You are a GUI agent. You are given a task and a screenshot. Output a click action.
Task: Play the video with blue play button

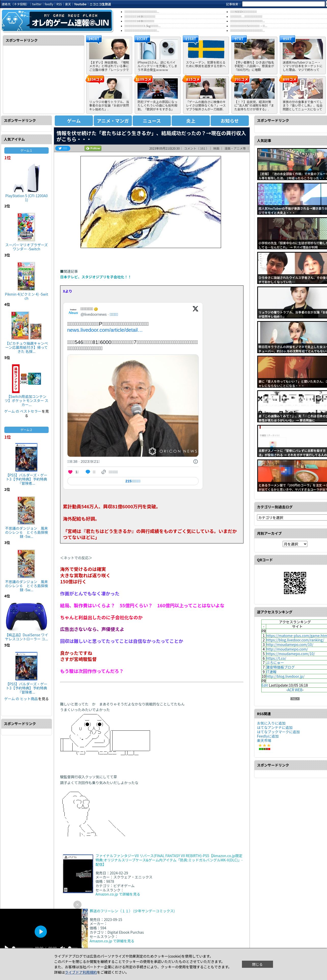[x=41, y=931]
